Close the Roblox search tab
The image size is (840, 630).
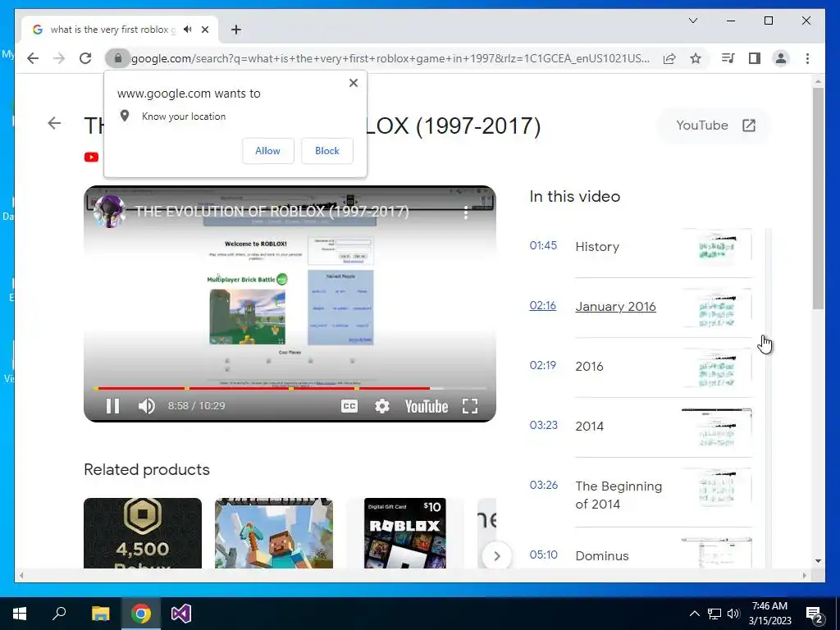(204, 30)
